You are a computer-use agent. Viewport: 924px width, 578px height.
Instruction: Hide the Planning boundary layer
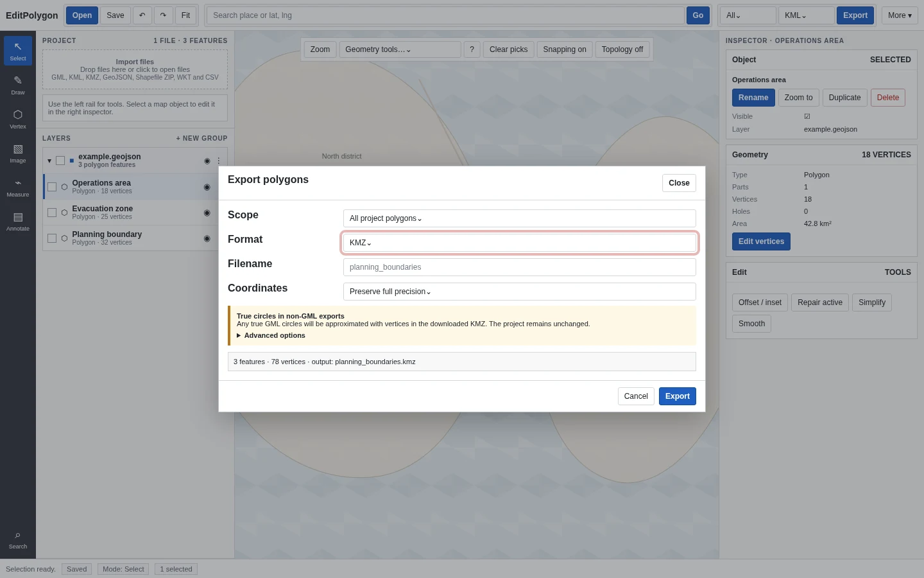point(207,238)
